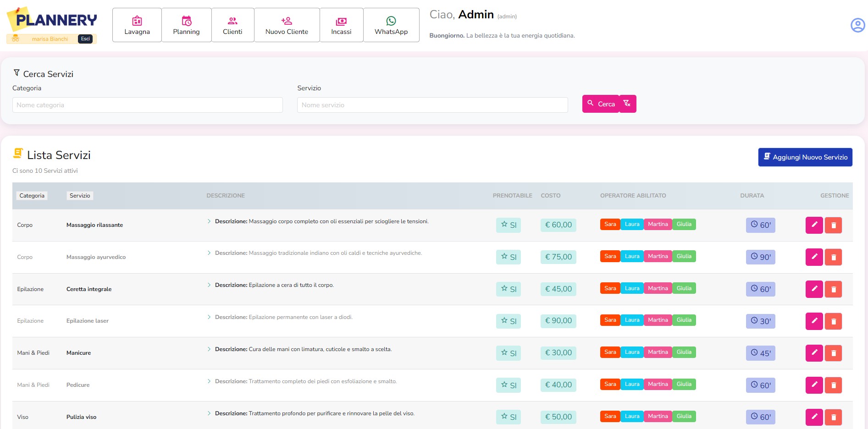Expand description of Massaggio rilassante

pyautogui.click(x=209, y=221)
